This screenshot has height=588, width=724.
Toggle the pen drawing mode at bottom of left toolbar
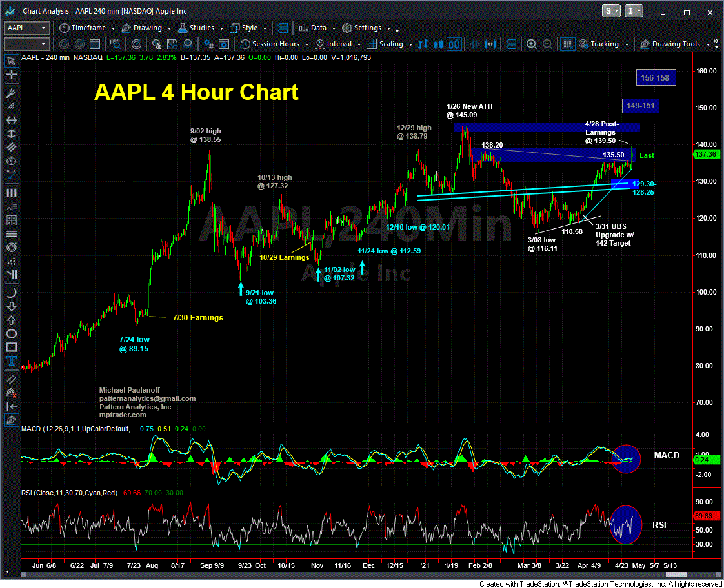pos(11,420)
